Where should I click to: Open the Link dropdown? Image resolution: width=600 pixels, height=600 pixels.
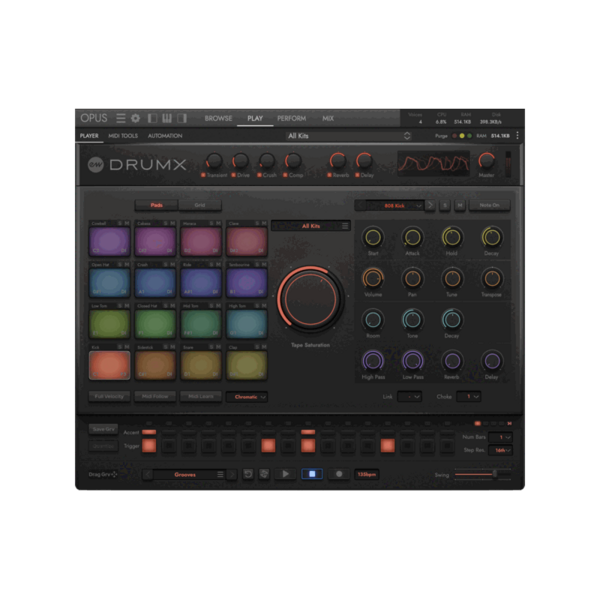pyautogui.click(x=410, y=397)
